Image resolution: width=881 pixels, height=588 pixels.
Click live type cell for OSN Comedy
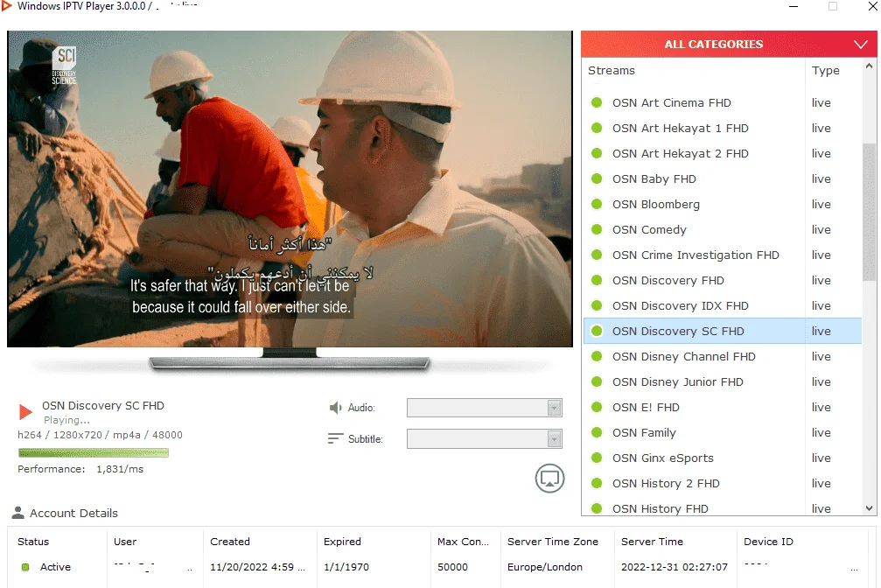pyautogui.click(x=821, y=229)
